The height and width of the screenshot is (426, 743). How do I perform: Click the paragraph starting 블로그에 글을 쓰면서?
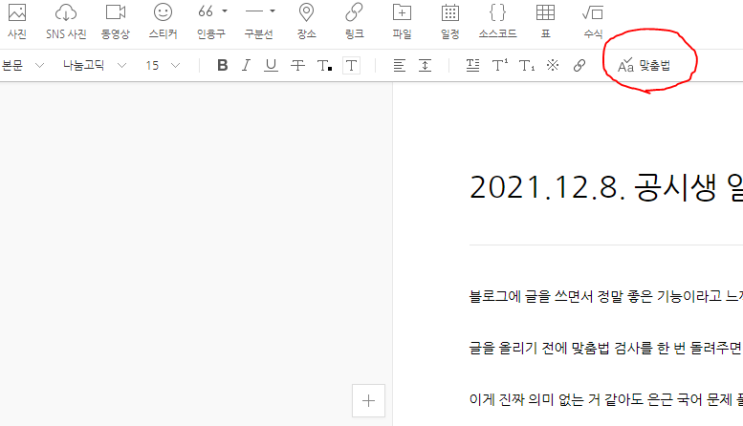coord(606,297)
